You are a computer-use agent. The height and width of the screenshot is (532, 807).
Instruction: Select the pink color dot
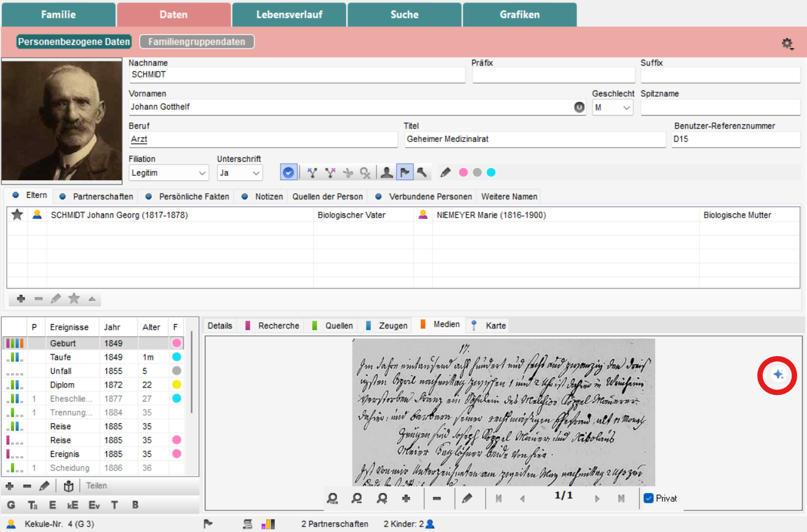coord(463,173)
